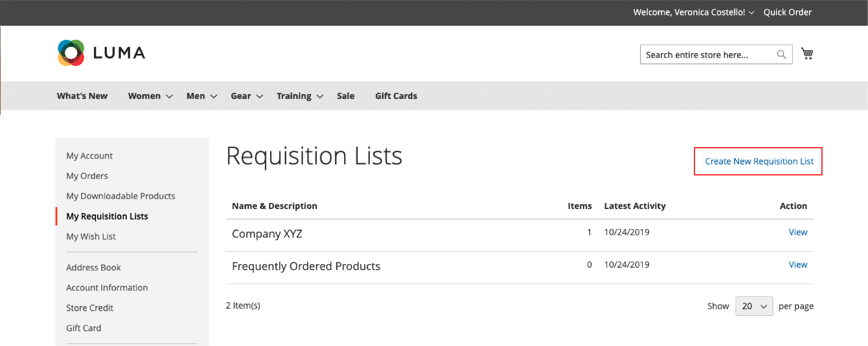Click the search magnifier icon
Screen dimensions: 868x346
tap(781, 55)
